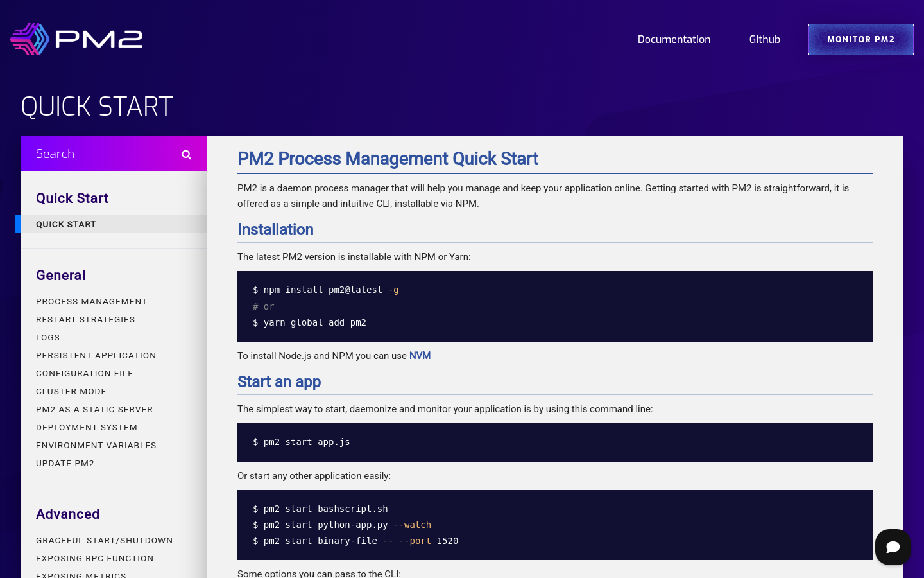This screenshot has height=578, width=924.
Task: Click the search magnifier icon
Action: pos(186,154)
